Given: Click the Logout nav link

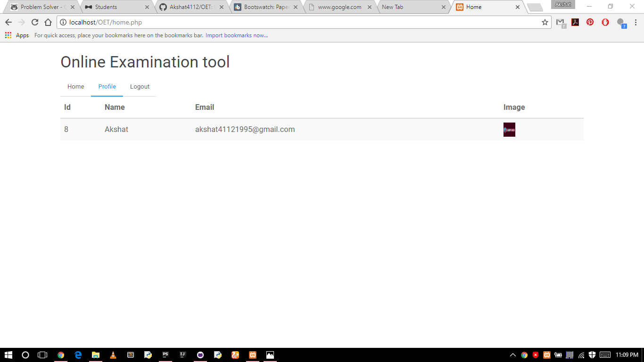Looking at the screenshot, I should [x=140, y=87].
